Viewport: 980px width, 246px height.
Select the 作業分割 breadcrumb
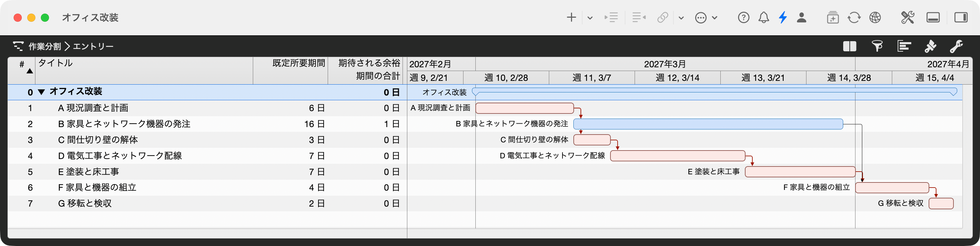45,46
